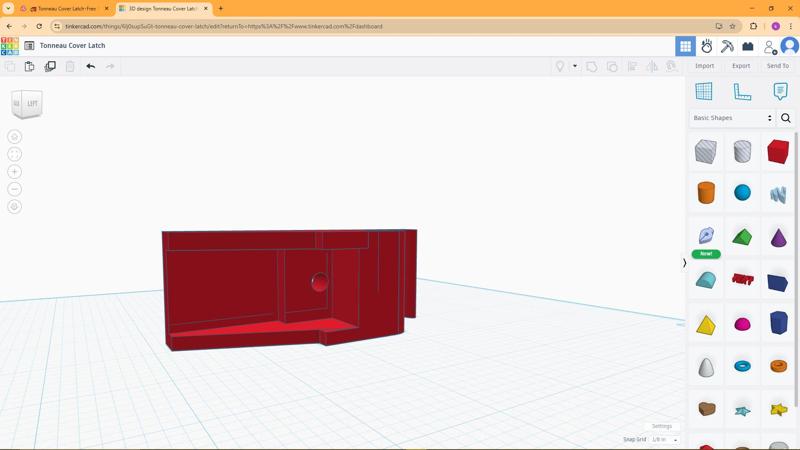Screen dimensions: 800x450
Task: Switch to Sim Lab hand icon
Action: (x=706, y=46)
